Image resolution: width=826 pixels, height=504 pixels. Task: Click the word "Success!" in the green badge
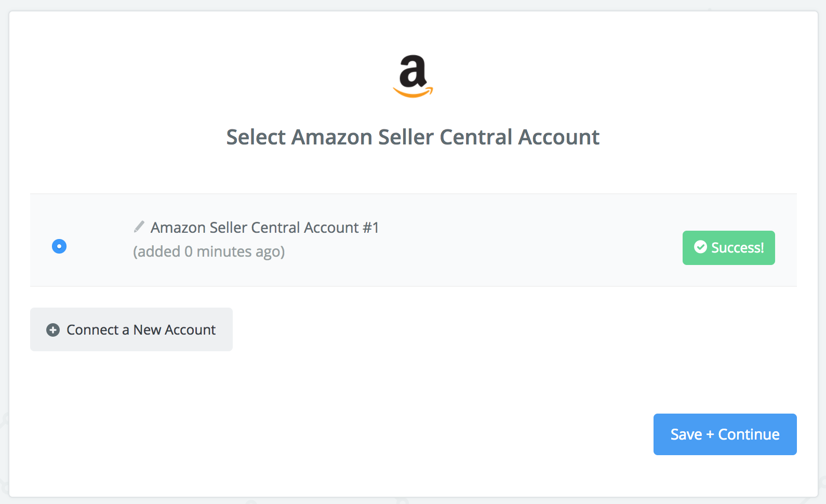737,248
